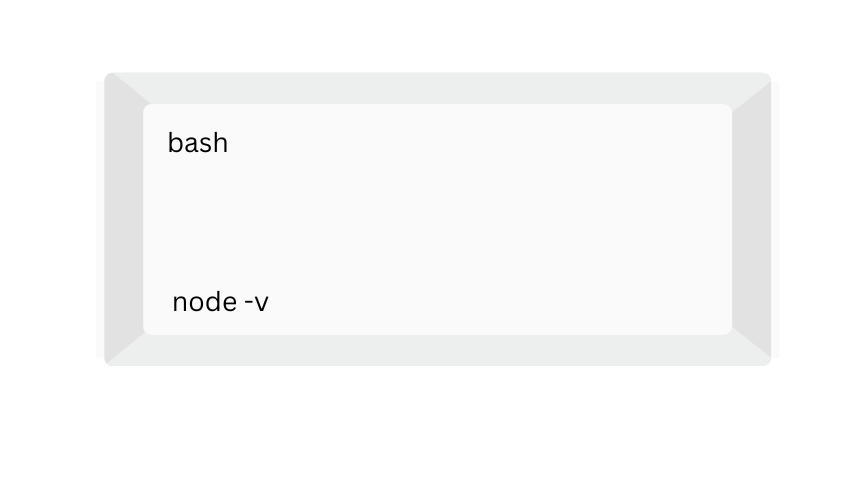853x480 pixels.
Task: Select the word "node" in the command
Action: [x=204, y=302]
